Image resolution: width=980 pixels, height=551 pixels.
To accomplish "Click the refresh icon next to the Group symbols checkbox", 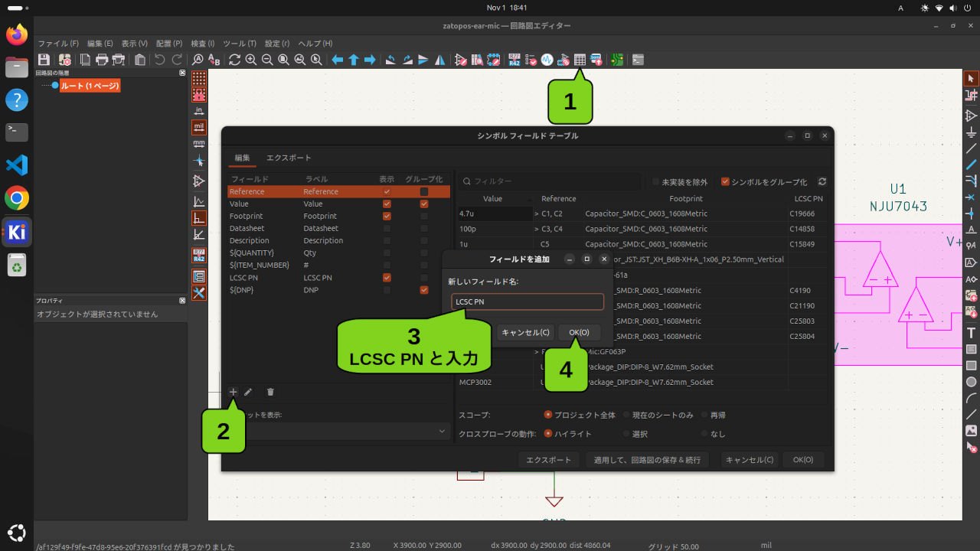I will pyautogui.click(x=822, y=182).
